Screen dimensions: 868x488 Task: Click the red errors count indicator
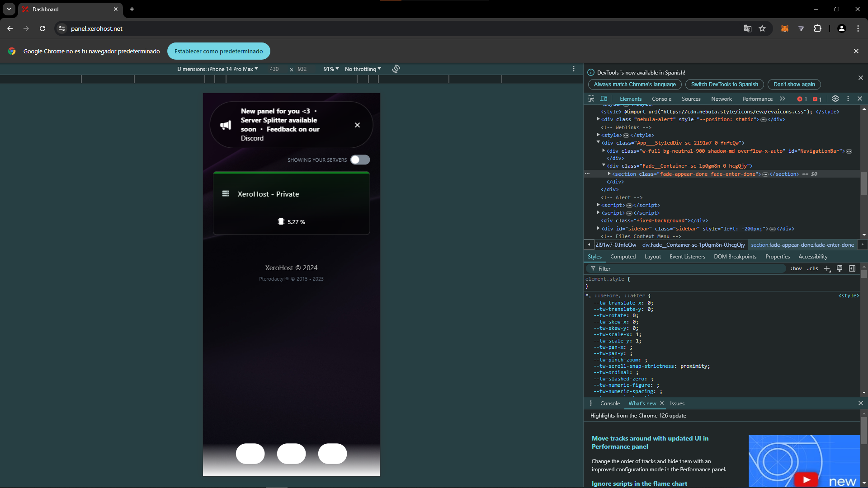[802, 99]
